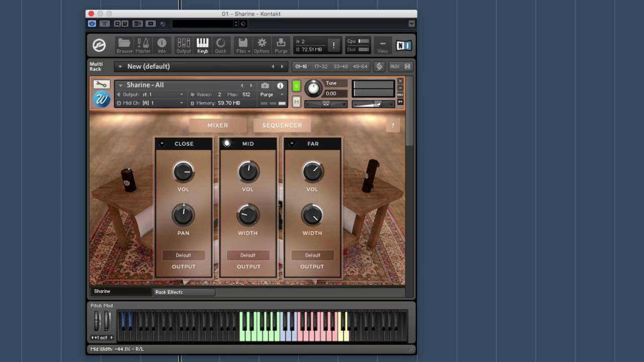Open the Files menu
The width and height of the screenshot is (644, 362).
[x=243, y=45]
